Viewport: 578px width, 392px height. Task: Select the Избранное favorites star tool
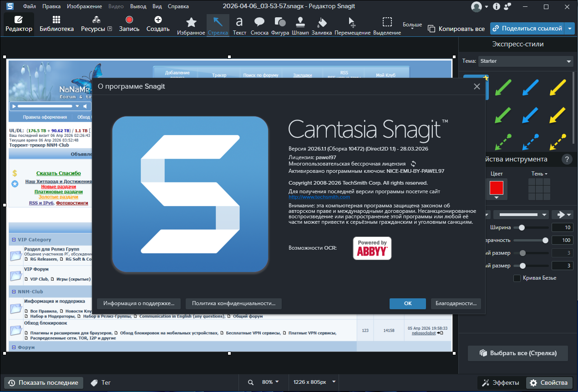point(191,25)
